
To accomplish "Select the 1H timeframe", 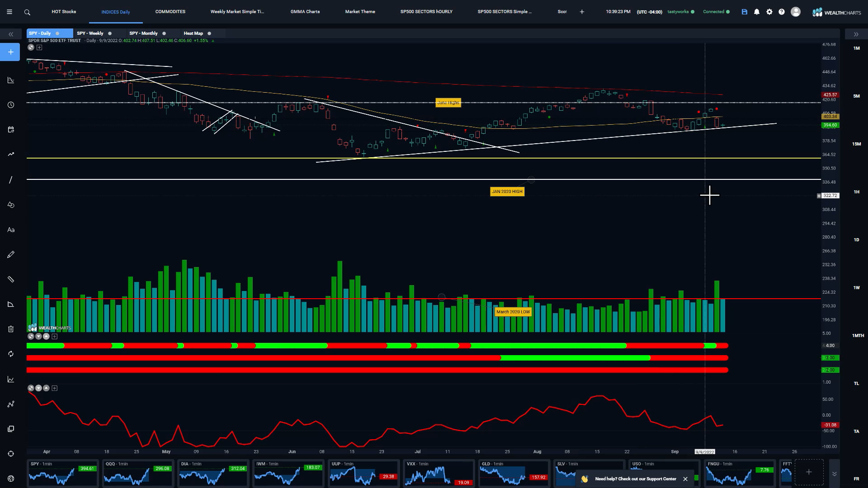I will [x=856, y=192].
